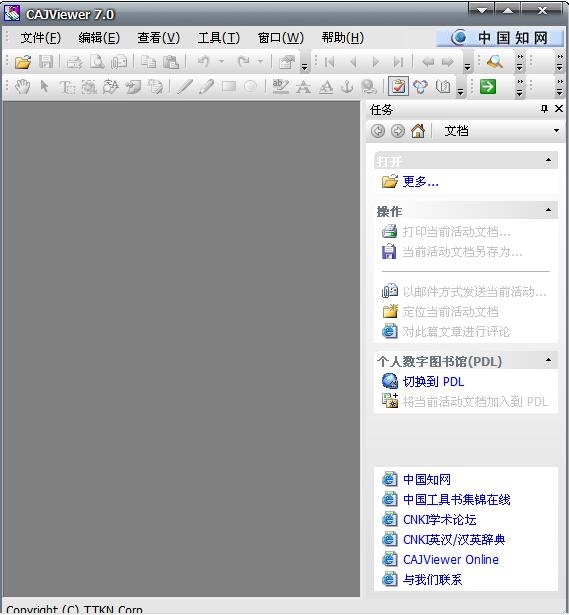Jump to the last page icon

pos(398,62)
